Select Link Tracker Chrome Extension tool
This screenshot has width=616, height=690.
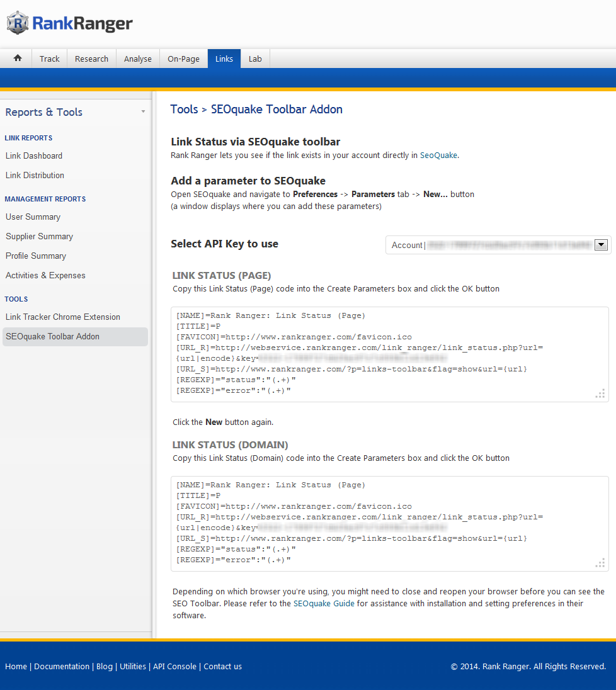[62, 317]
